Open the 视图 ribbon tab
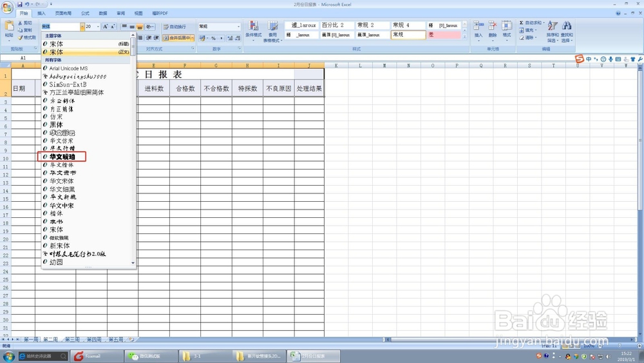Viewport: 644px width, 363px height. (138, 13)
